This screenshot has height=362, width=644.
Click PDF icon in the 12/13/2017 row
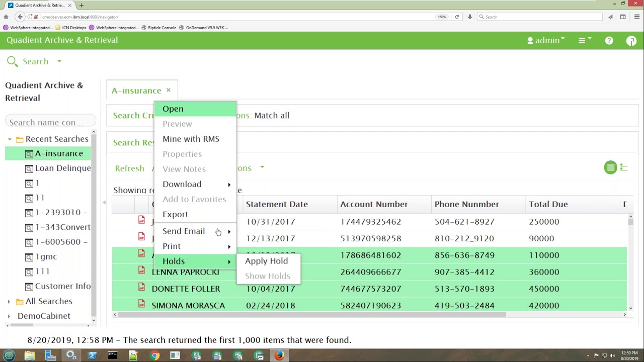(x=141, y=236)
